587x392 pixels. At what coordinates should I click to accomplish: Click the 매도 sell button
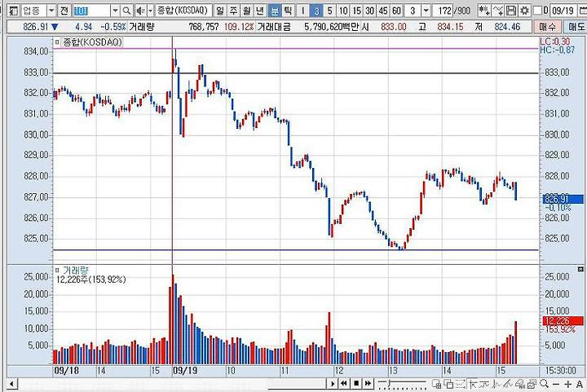pyautogui.click(x=576, y=27)
